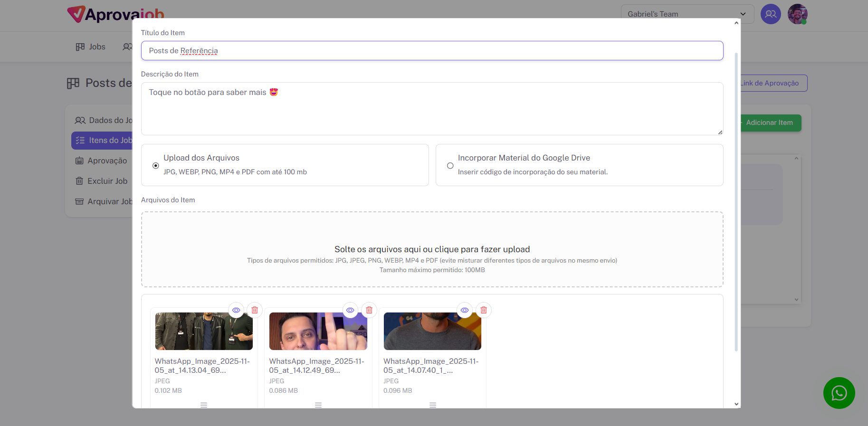Click the Título do Item field
This screenshot has height=426, width=868.
pyautogui.click(x=432, y=51)
